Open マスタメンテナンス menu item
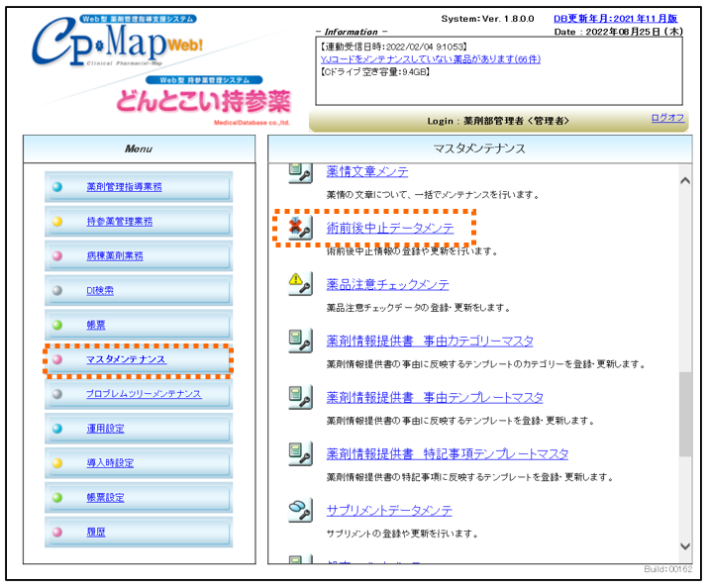 pos(126,359)
